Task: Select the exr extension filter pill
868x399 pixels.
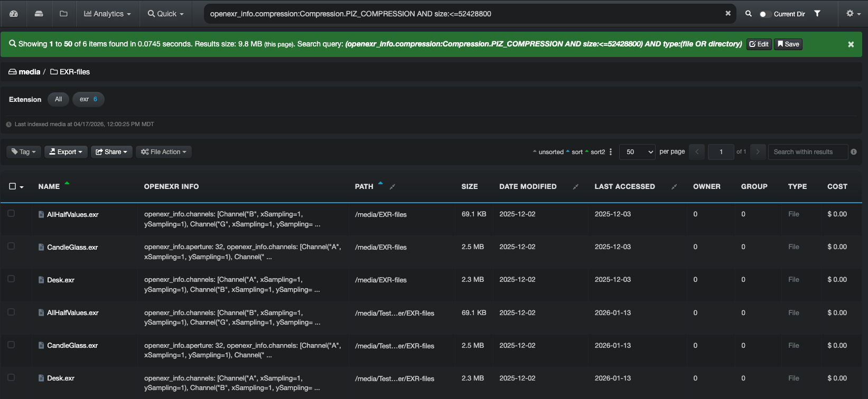Action: [x=88, y=99]
